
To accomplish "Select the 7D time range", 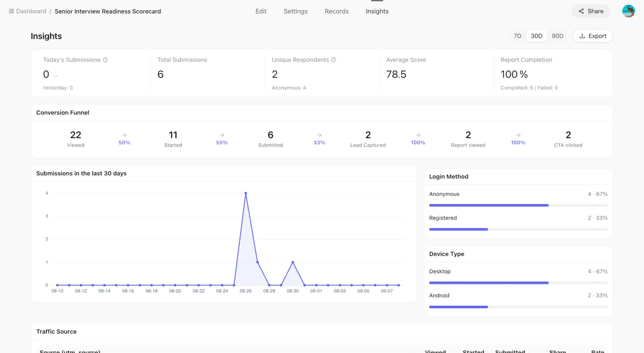I will [x=518, y=36].
